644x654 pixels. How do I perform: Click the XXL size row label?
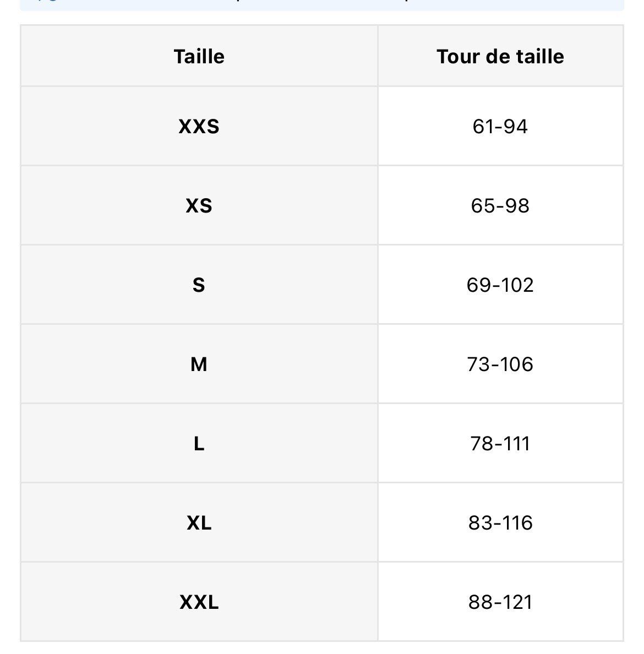point(199,602)
